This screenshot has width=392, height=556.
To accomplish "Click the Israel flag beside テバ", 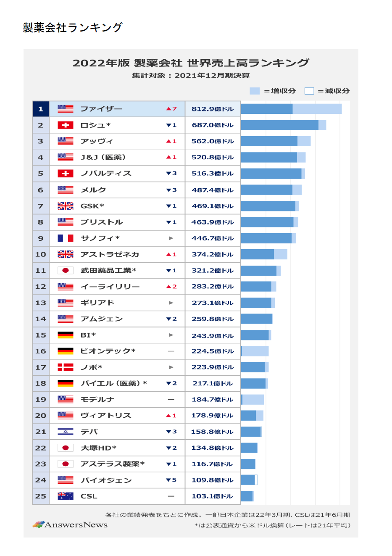I will (x=66, y=432).
